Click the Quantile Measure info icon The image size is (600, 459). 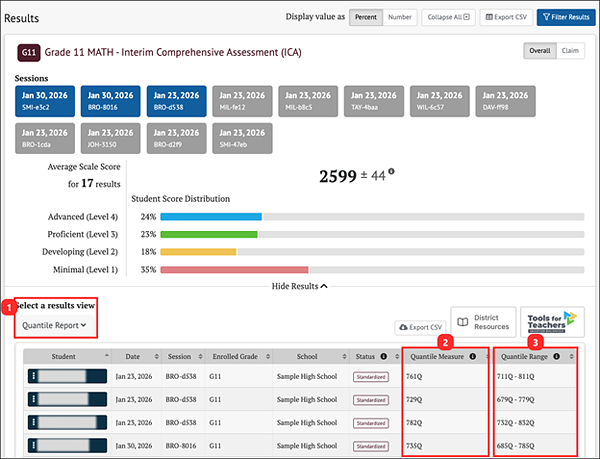coord(473,356)
